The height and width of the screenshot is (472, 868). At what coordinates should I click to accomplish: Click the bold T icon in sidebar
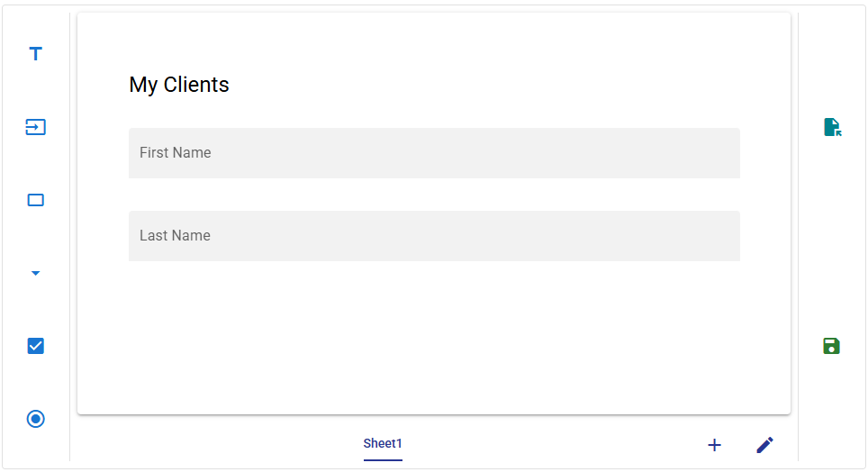[x=35, y=54]
